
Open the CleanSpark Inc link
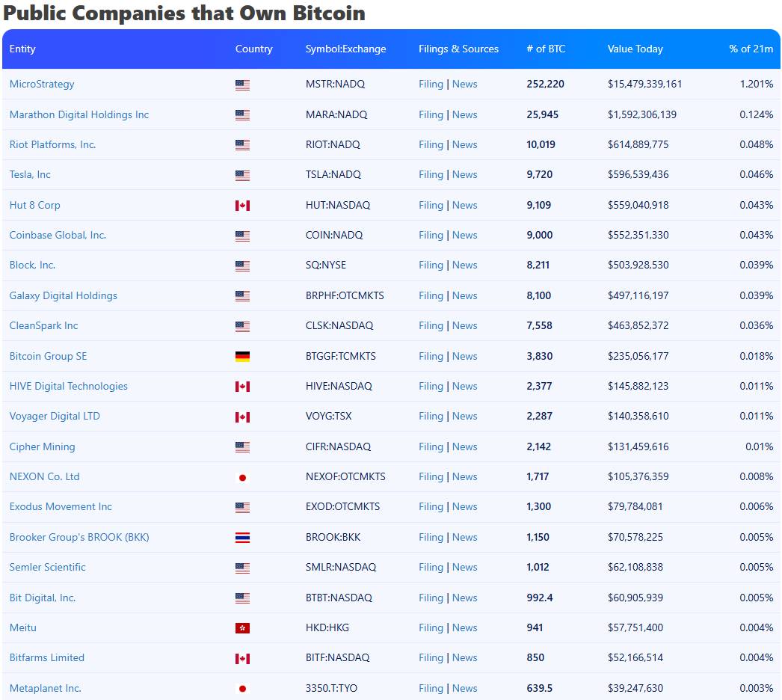coord(44,325)
